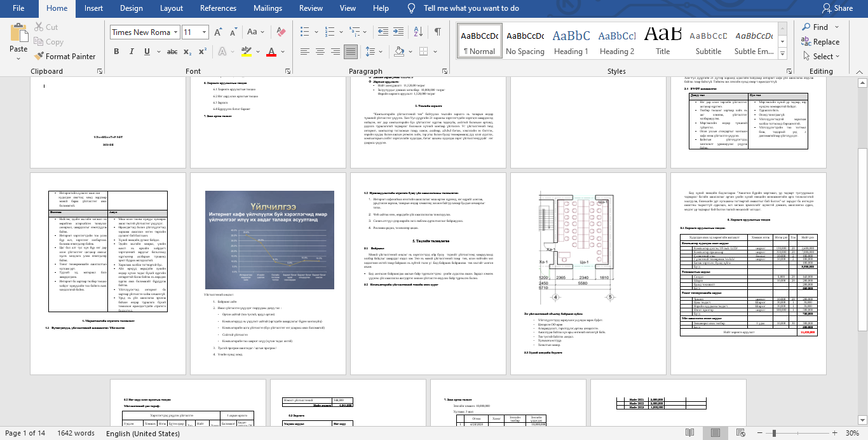This screenshot has width=868, height=440.
Task: Insert a bulleted list
Action: point(304,32)
